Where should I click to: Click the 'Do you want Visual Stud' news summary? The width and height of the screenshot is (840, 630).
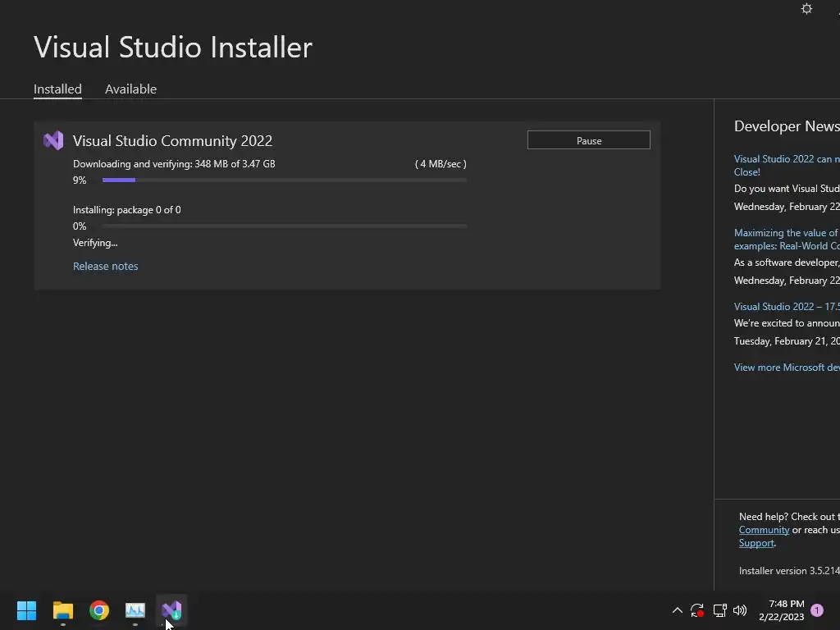tap(787, 189)
